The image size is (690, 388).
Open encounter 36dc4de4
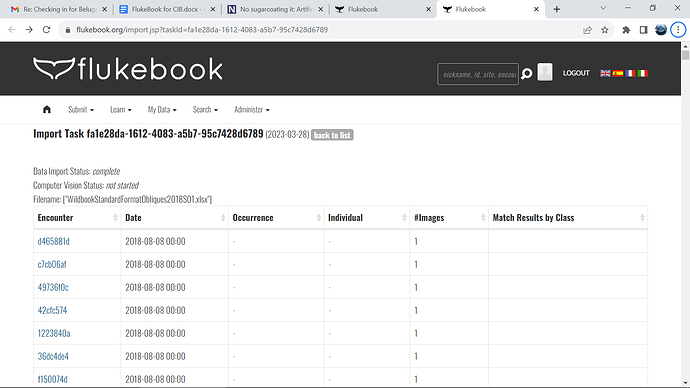point(53,356)
